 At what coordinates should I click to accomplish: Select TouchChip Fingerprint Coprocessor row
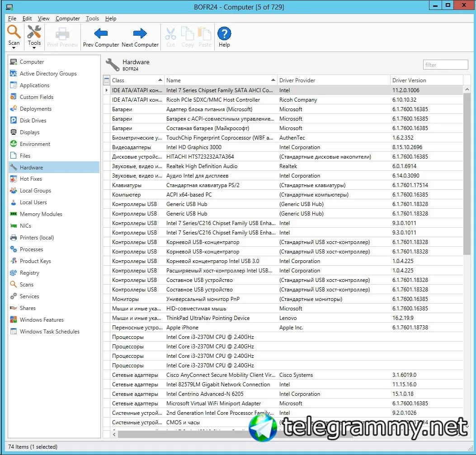283,138
